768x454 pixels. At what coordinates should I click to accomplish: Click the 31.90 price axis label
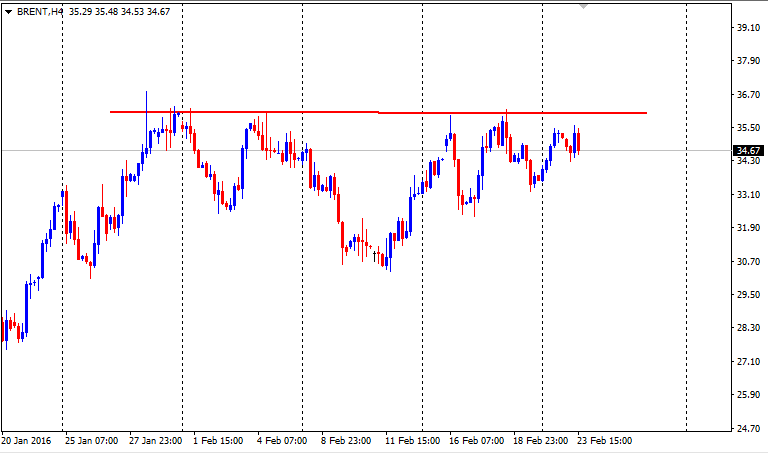pyautogui.click(x=749, y=228)
